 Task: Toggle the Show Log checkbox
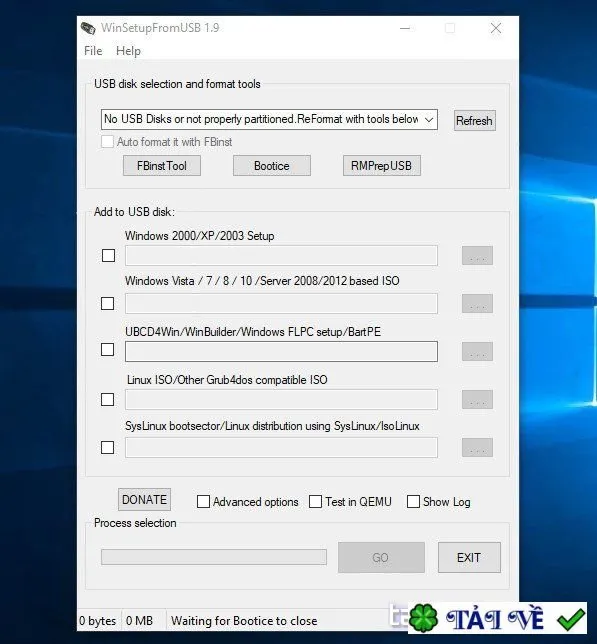point(413,501)
